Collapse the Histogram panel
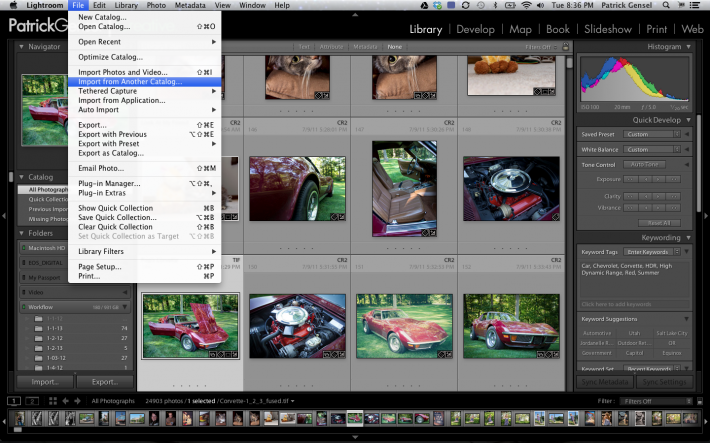710x443 pixels. click(688, 47)
